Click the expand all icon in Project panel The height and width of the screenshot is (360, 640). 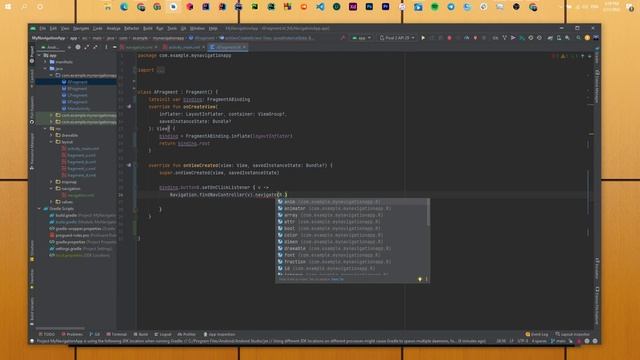click(x=87, y=47)
